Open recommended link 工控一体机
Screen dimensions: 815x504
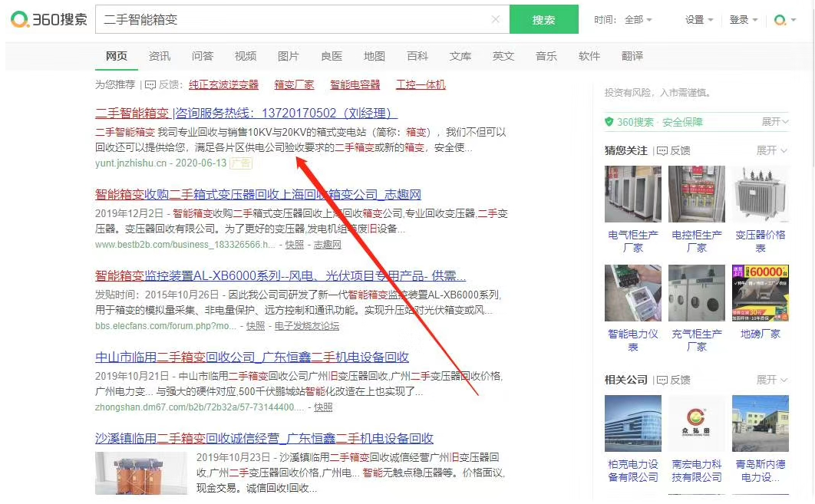[421, 84]
